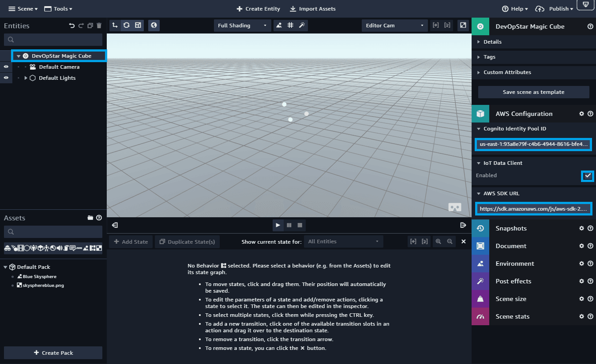Click the undo icon in Entities panel
Image resolution: width=596 pixels, height=364 pixels.
(x=72, y=26)
